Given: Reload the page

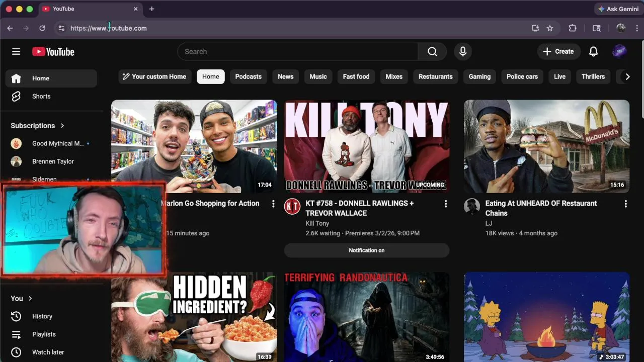Looking at the screenshot, I should point(42,28).
